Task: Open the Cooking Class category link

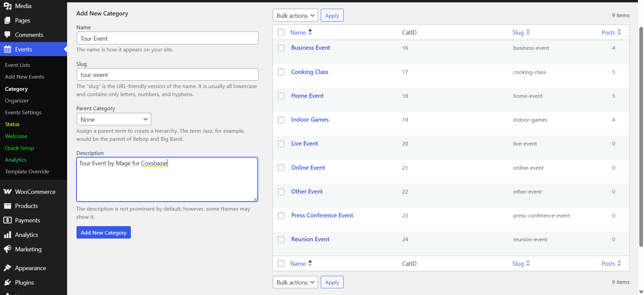Action: pyautogui.click(x=309, y=72)
